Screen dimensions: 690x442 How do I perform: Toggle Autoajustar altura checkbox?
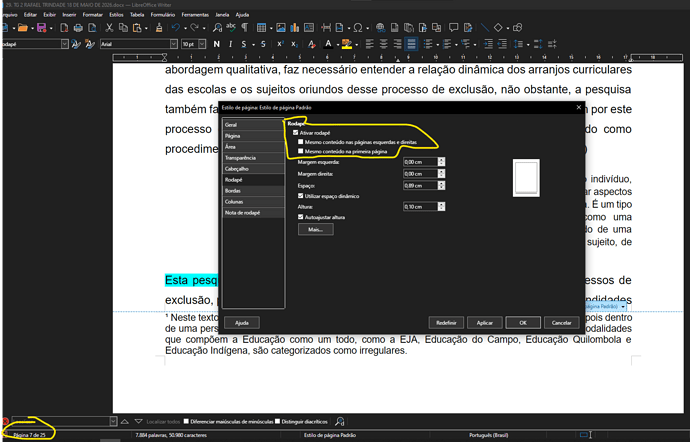[x=301, y=217]
